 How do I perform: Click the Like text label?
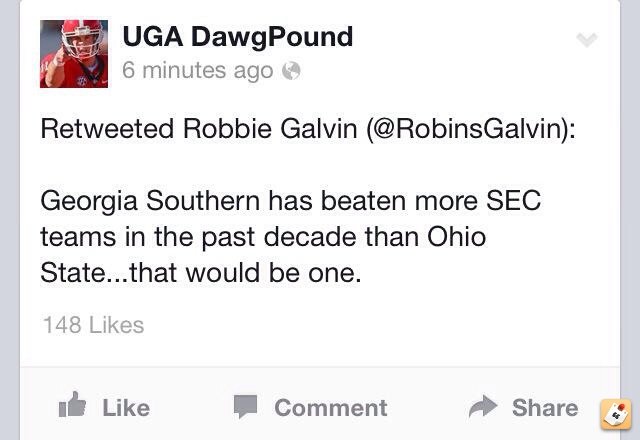126,408
